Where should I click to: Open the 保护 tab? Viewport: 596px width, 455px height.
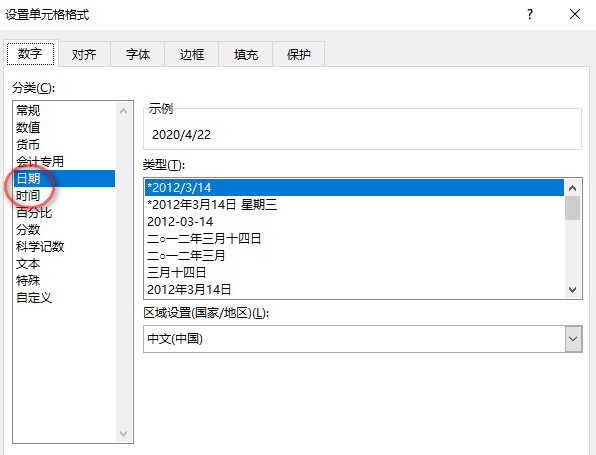298,54
